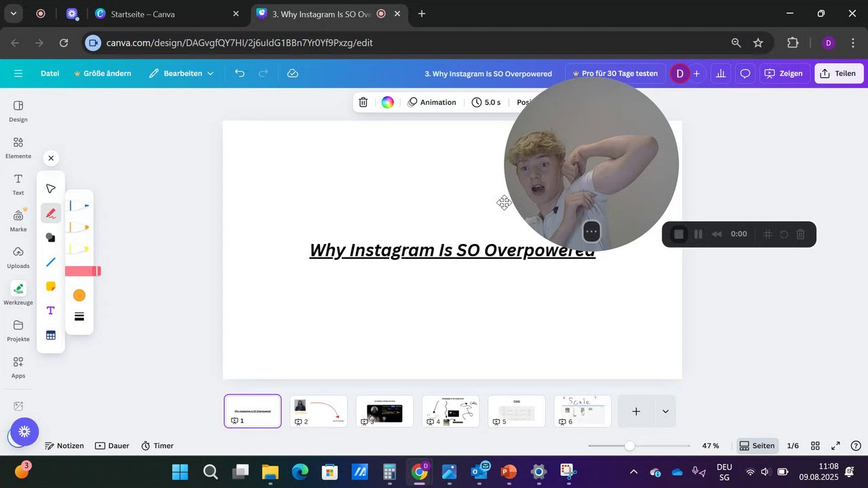Switch to the Startseite – Canva tab
Screen dimensions: 868x488
(x=168, y=14)
